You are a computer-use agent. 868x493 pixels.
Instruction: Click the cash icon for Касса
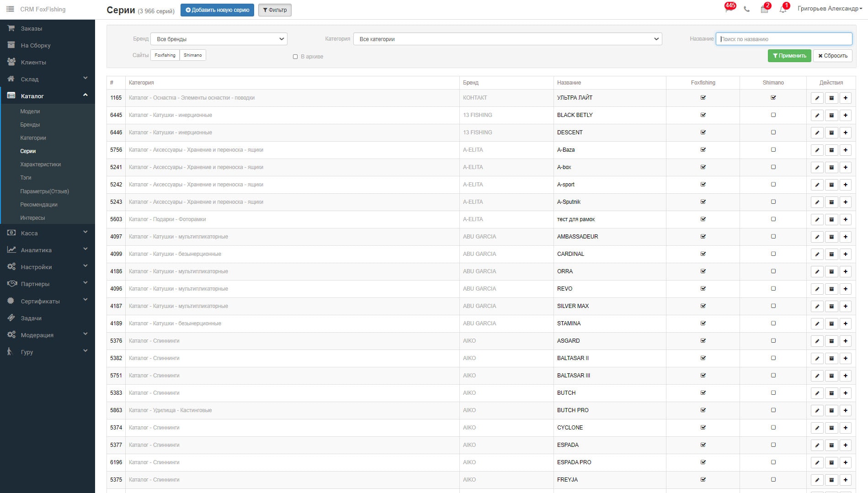(x=11, y=233)
